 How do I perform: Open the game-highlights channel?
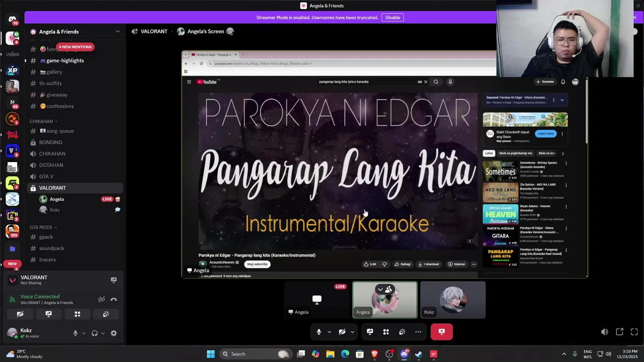coord(74,60)
